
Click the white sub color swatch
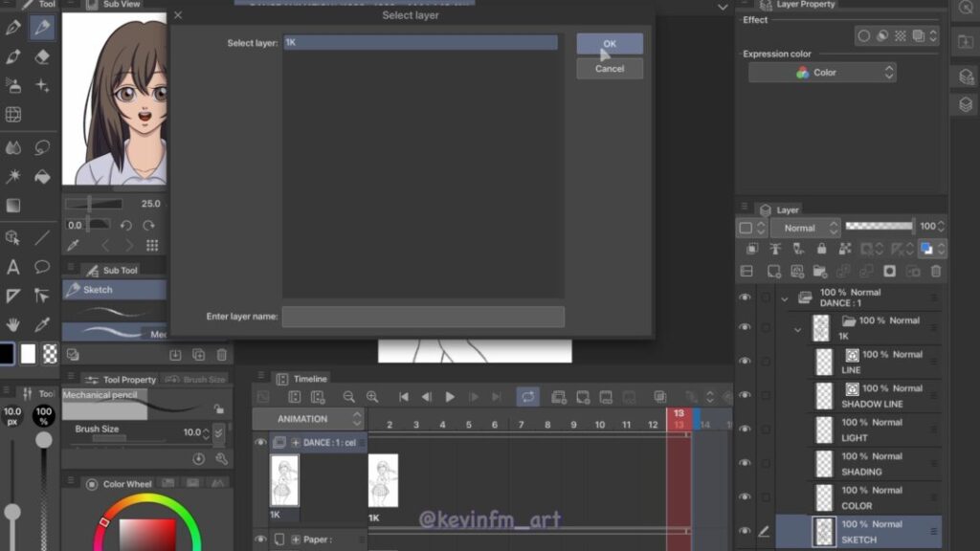click(28, 354)
